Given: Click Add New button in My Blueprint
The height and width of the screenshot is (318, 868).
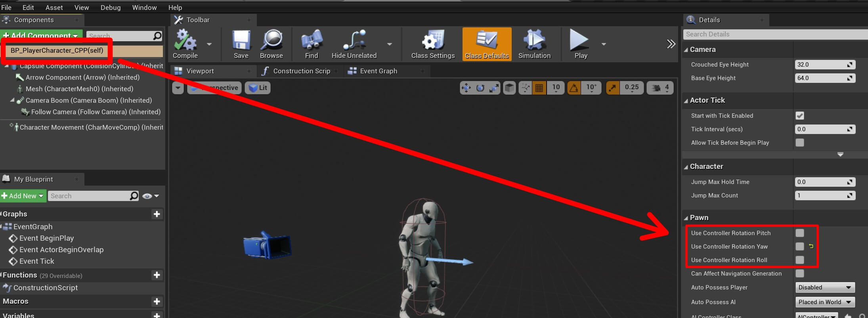Looking at the screenshot, I should (23, 196).
